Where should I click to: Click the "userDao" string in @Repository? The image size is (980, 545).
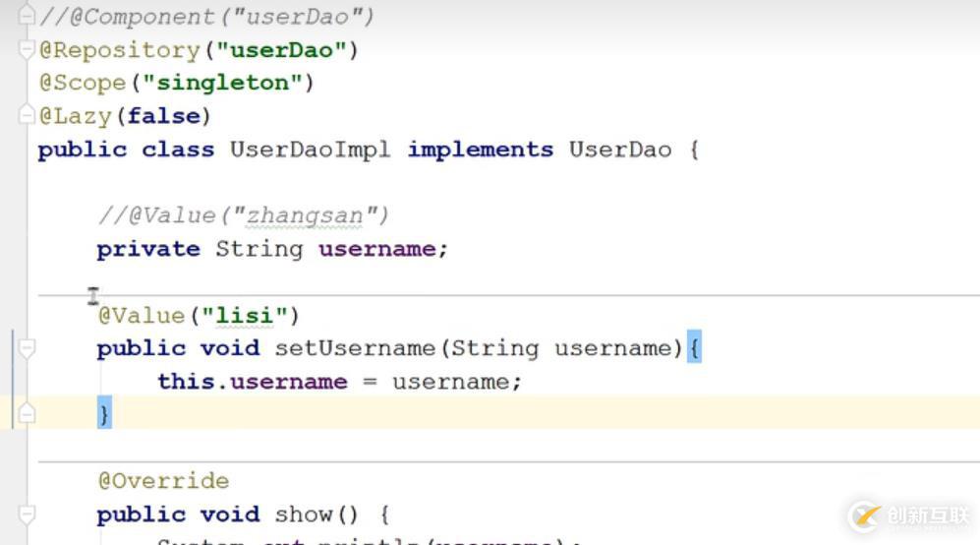pos(282,49)
